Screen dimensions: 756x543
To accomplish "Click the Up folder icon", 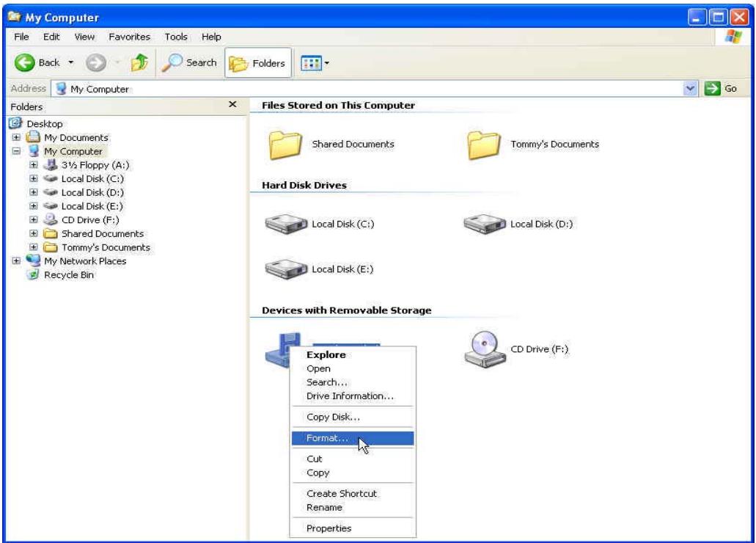I will 139,63.
